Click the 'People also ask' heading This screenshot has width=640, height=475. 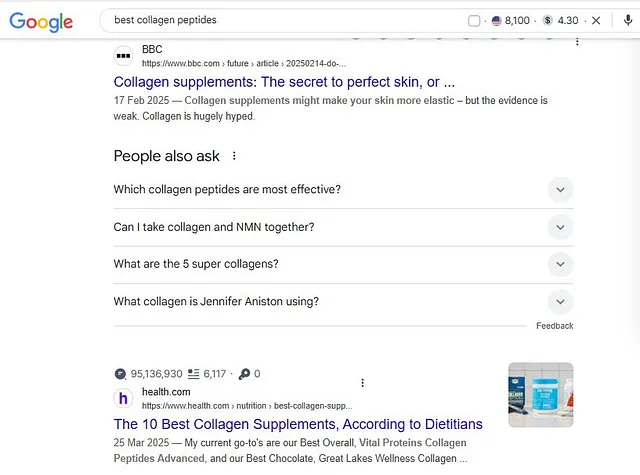point(167,156)
